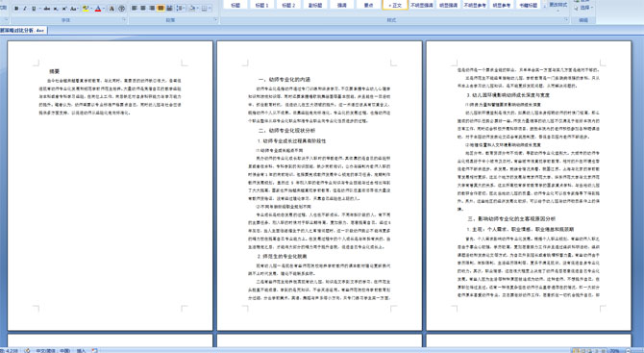The image size is (644, 353).
Task: Click the enclosed character icon
Action: tap(121, 9)
